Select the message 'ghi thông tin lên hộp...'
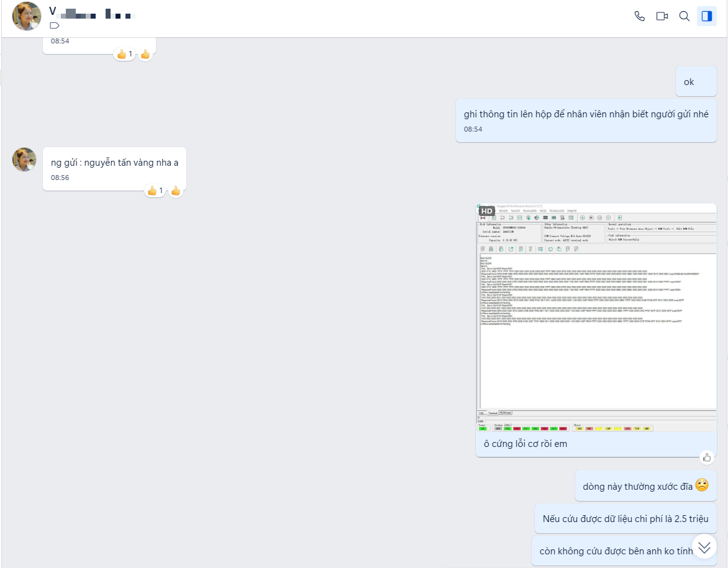The width and height of the screenshot is (728, 568). [x=586, y=120]
